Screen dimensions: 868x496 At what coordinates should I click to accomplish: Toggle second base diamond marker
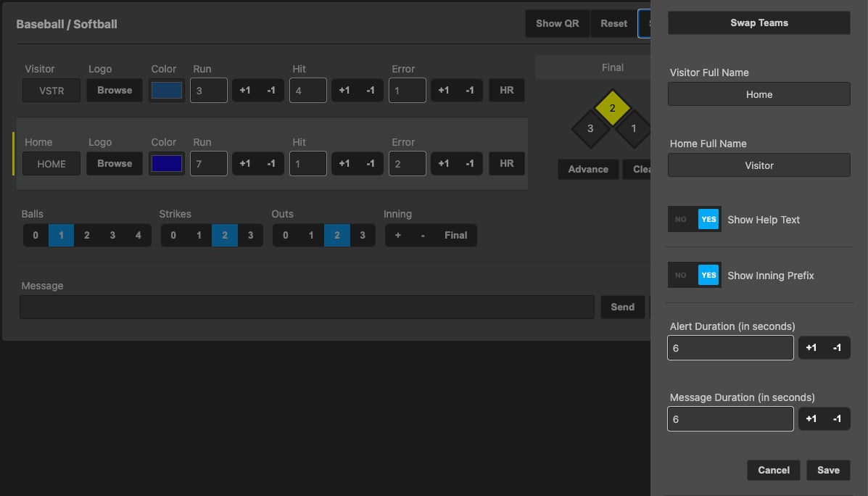(612, 108)
